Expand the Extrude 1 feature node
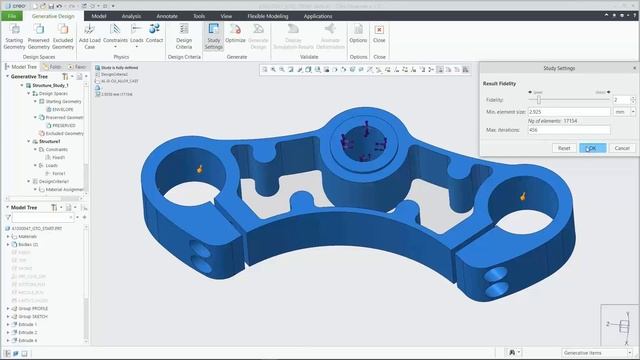Screen dimensions: 640x360 coord(8,324)
